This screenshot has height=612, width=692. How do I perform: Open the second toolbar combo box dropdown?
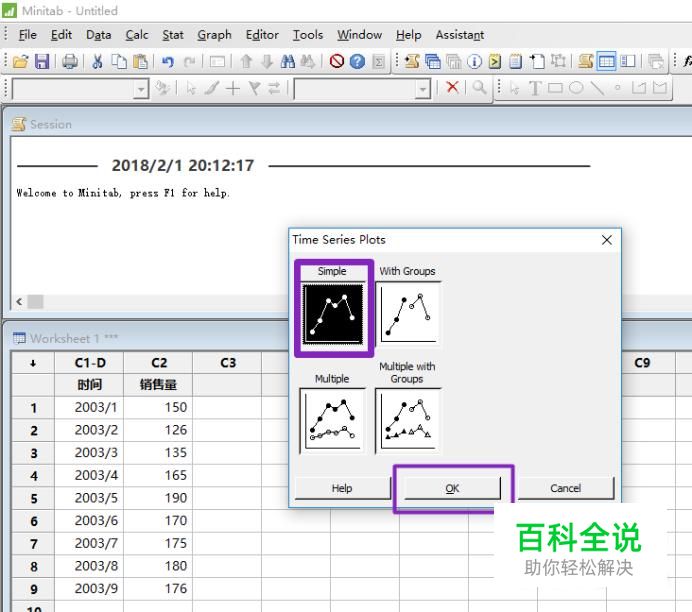click(423, 89)
